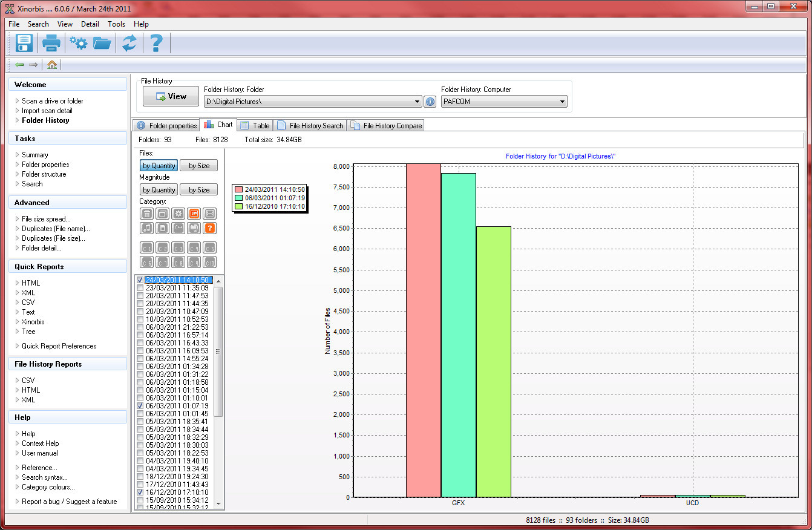Select the music note audio category icon

146,228
